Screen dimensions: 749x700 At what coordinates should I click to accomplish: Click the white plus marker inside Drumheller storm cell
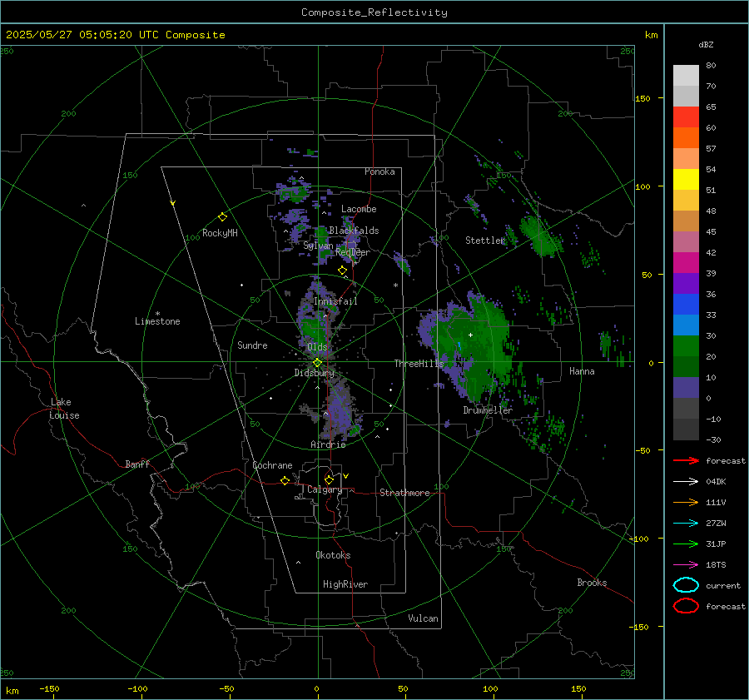[x=470, y=335]
